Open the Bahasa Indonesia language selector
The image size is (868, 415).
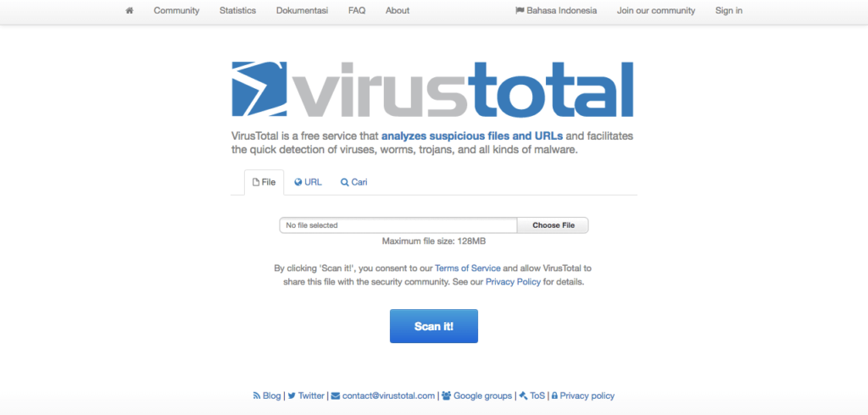click(x=556, y=10)
